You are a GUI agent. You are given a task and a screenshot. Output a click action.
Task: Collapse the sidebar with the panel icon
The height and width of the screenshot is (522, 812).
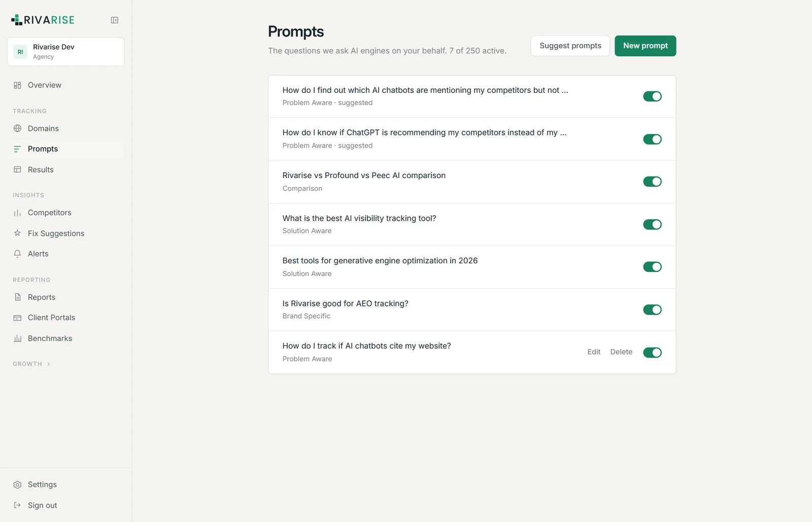(115, 20)
